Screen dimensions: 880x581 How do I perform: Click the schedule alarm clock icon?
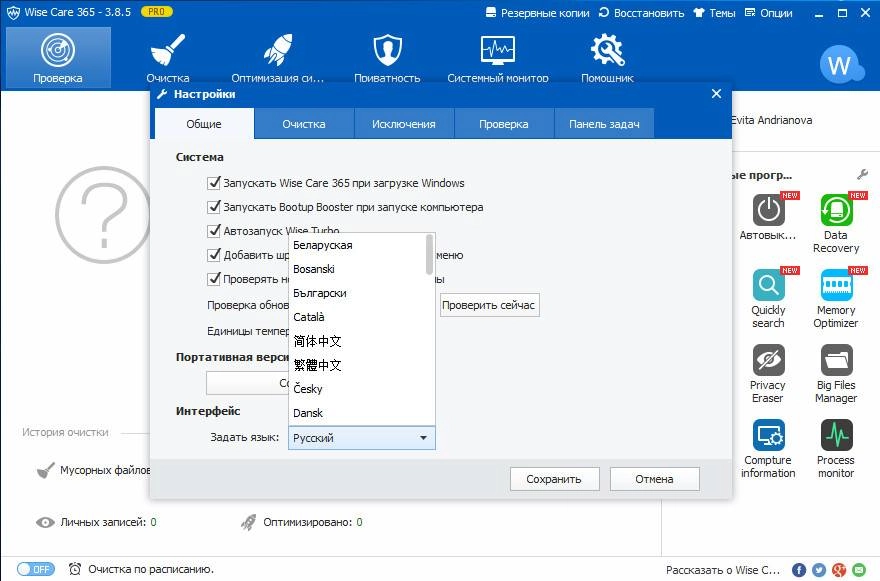[x=75, y=569]
